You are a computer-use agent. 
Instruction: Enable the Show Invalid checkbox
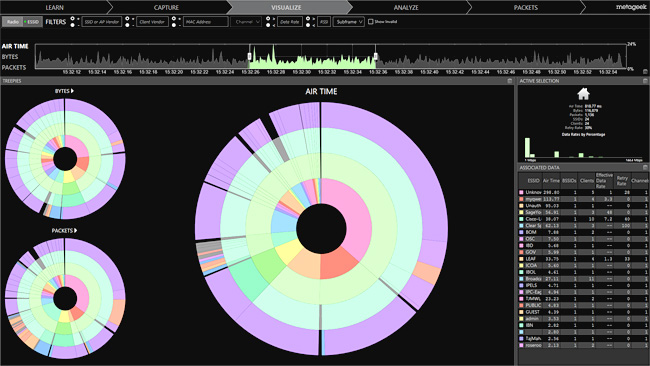pyautogui.click(x=371, y=22)
